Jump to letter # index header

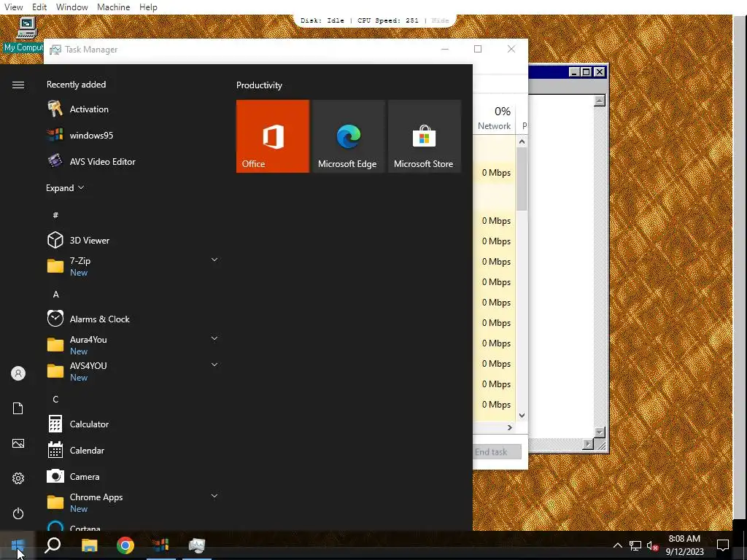click(55, 215)
